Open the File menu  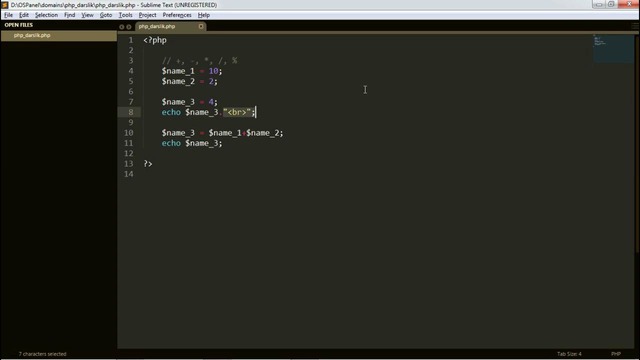click(x=8, y=15)
